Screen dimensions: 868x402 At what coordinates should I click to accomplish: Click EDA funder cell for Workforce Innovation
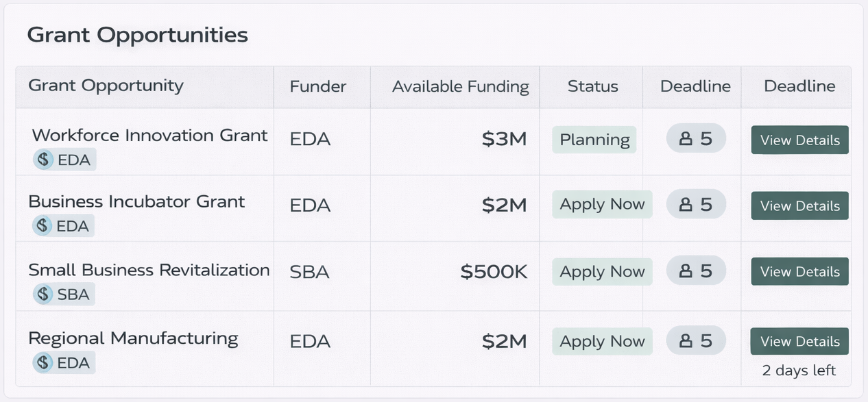click(x=310, y=140)
